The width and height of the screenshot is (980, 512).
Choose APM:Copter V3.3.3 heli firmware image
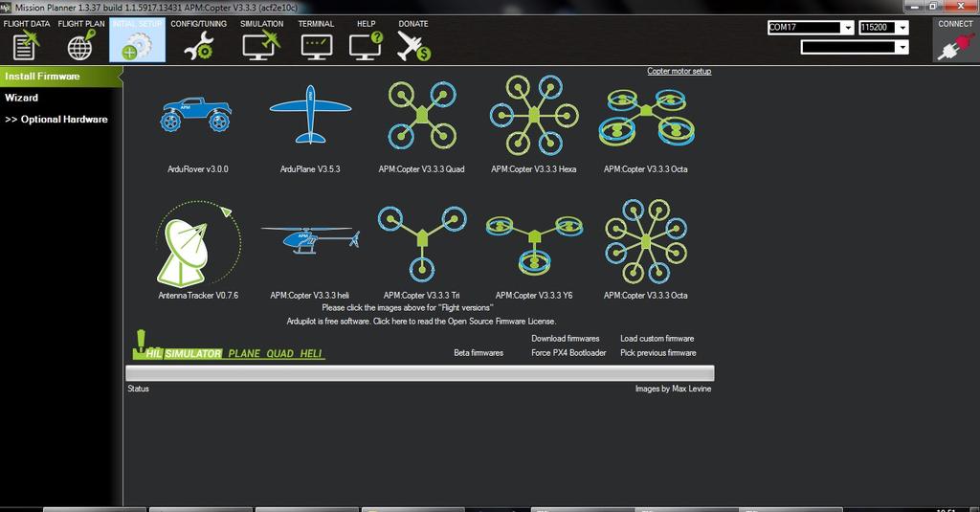tap(310, 240)
